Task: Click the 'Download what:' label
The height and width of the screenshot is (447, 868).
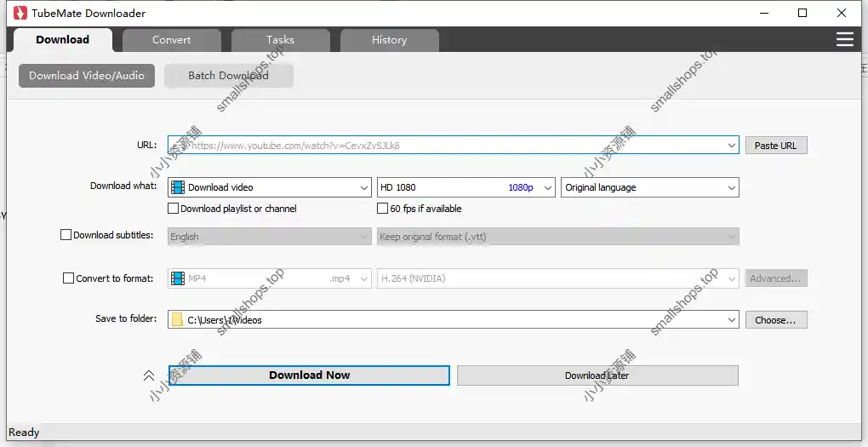Action: [123, 186]
